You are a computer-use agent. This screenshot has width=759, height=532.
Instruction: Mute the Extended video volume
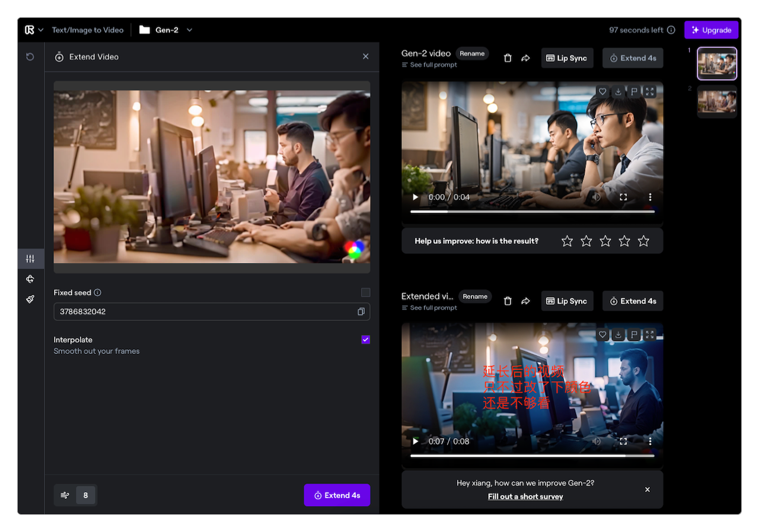[x=597, y=441]
